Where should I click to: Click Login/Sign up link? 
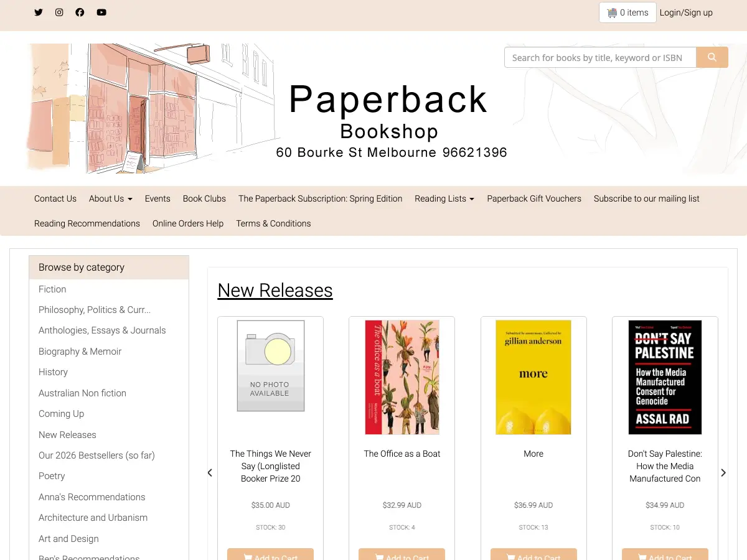tap(686, 12)
